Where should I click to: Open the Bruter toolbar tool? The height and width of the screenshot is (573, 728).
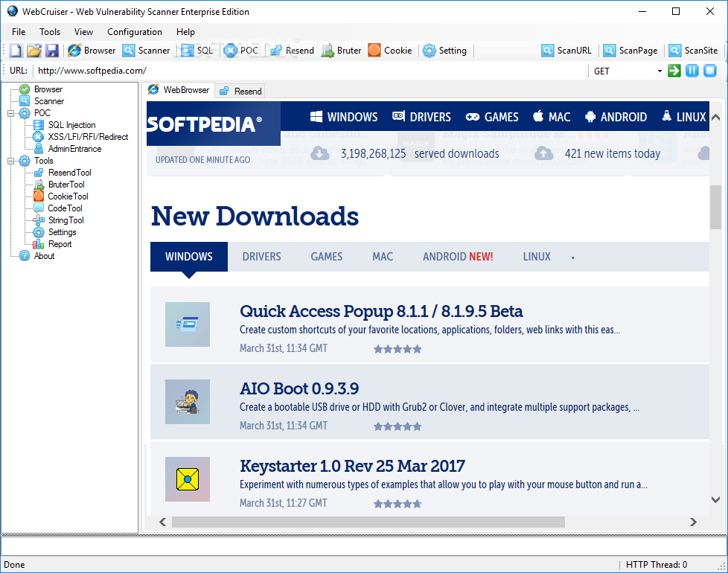341,51
